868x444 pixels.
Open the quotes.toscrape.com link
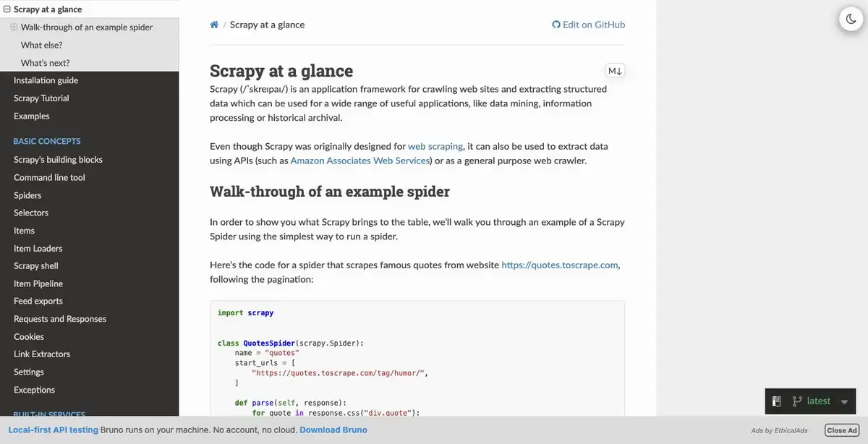click(560, 265)
